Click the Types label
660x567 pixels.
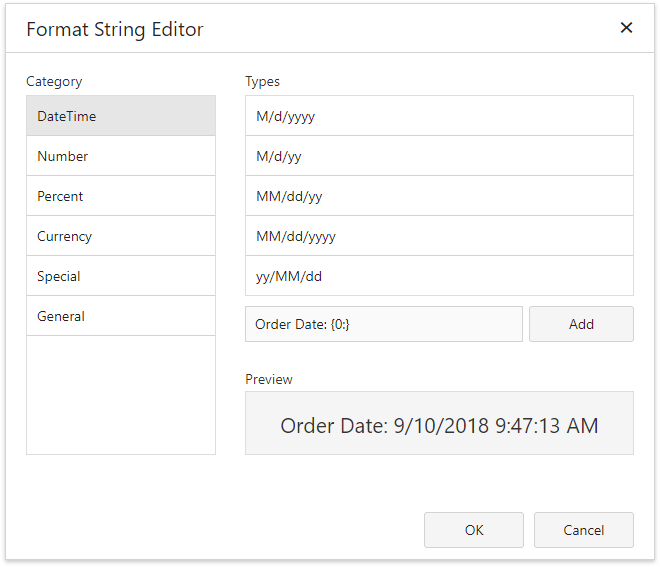pyautogui.click(x=262, y=82)
